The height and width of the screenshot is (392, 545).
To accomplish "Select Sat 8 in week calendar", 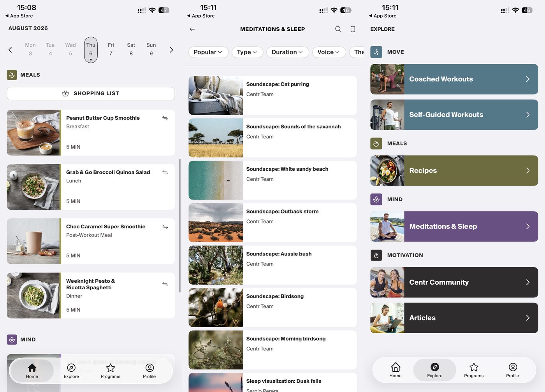I will pyautogui.click(x=131, y=49).
